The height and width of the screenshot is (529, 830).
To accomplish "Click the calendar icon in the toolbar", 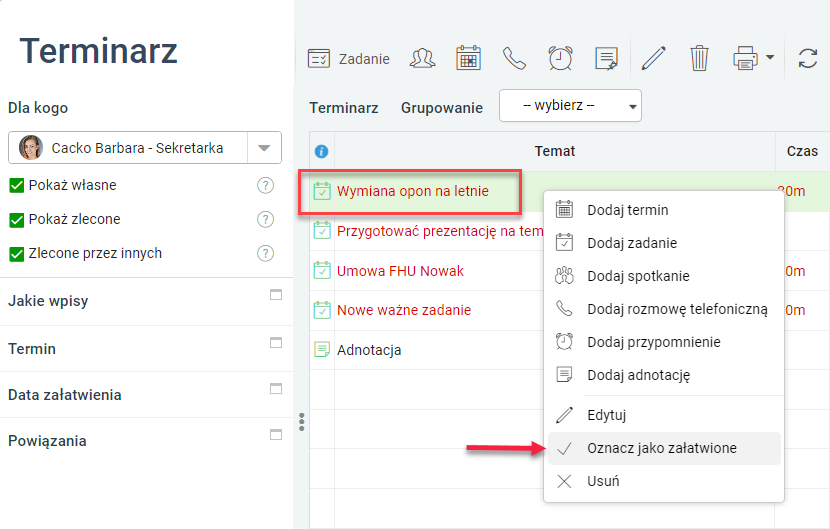I will click(x=468, y=58).
